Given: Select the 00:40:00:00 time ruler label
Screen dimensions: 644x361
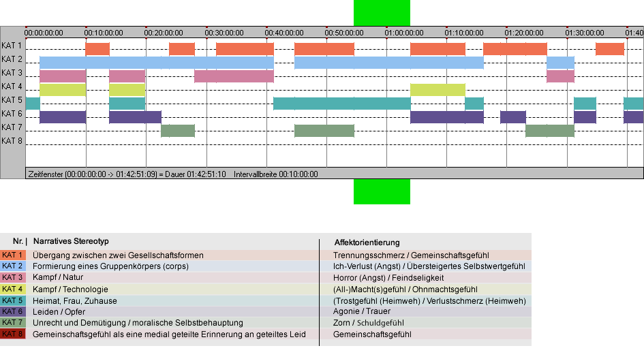Looking at the screenshot, I should pyautogui.click(x=284, y=33).
